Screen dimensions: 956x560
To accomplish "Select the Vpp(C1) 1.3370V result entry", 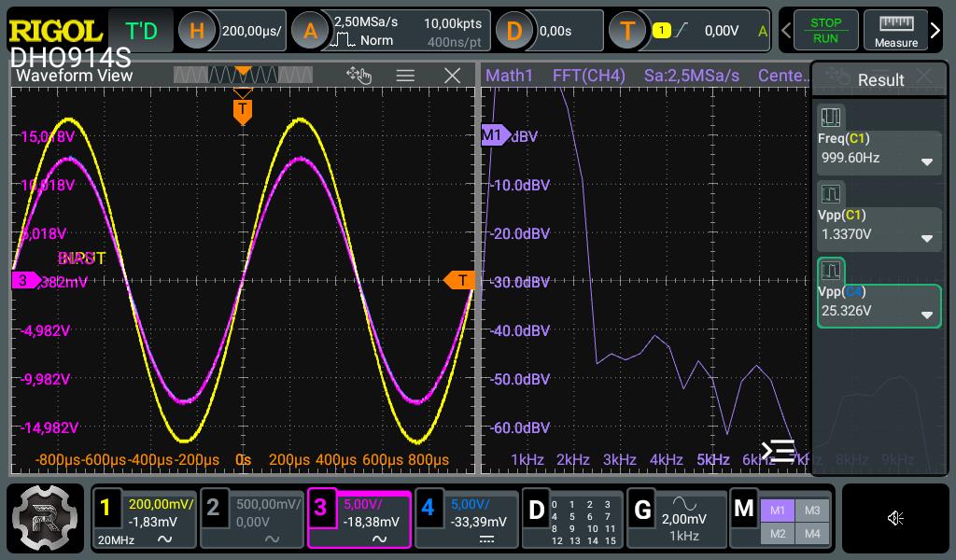I will point(879,230).
